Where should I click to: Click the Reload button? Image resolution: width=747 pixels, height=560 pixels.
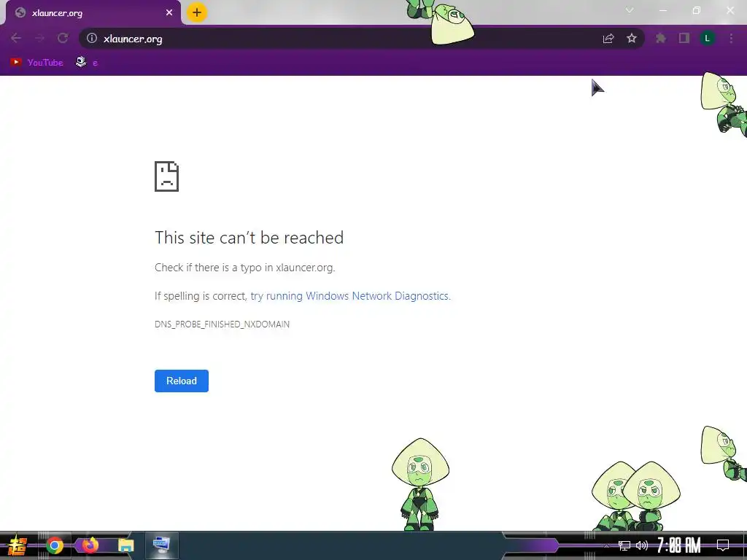click(x=182, y=381)
